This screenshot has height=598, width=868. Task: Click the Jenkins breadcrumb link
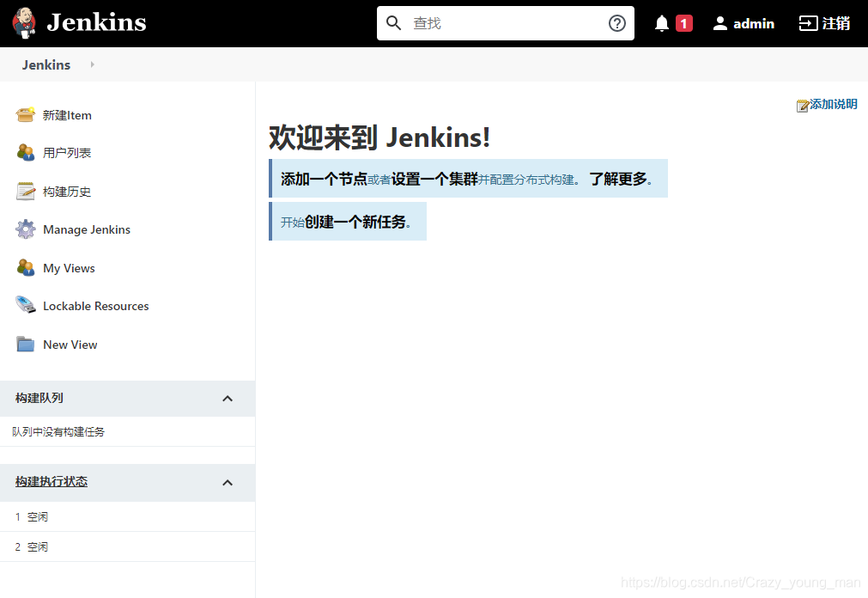pyautogui.click(x=46, y=64)
